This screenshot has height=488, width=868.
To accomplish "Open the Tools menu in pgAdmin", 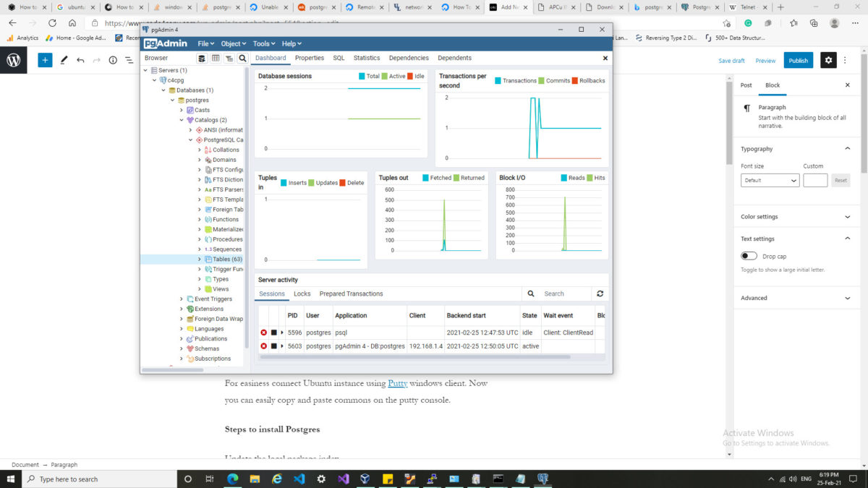I will 263,43.
